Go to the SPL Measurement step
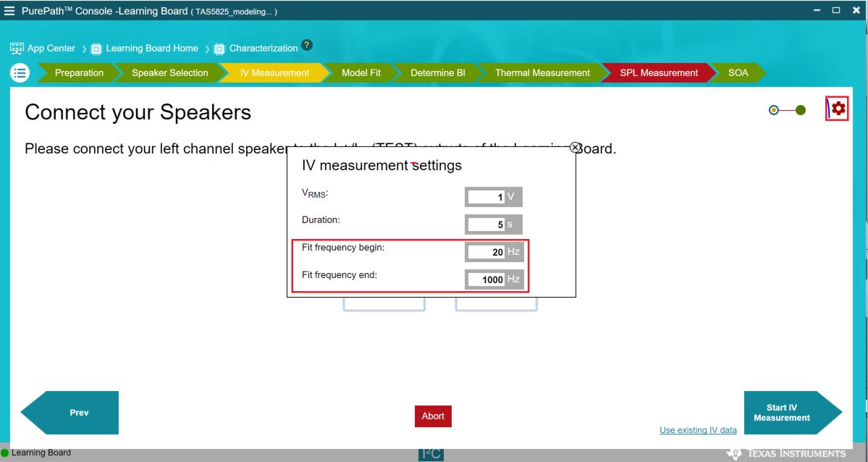The width and height of the screenshot is (868, 462). (x=659, y=72)
